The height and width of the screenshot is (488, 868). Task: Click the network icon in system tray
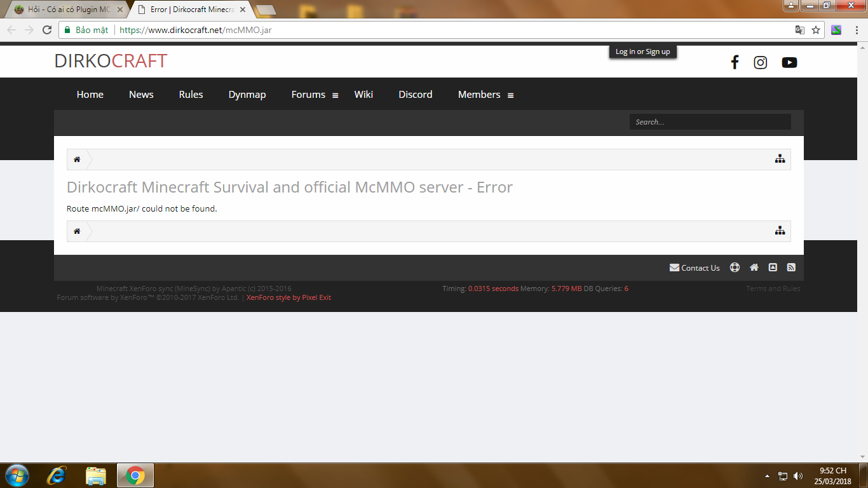783,476
